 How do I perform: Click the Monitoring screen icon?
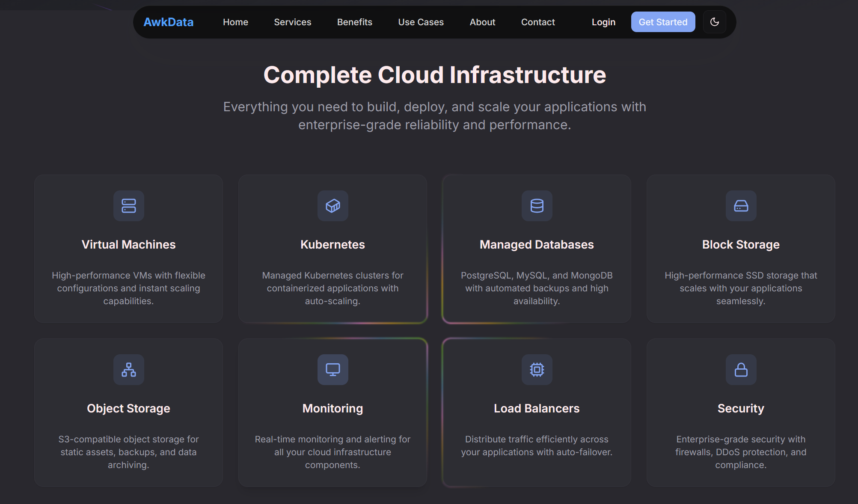click(333, 370)
